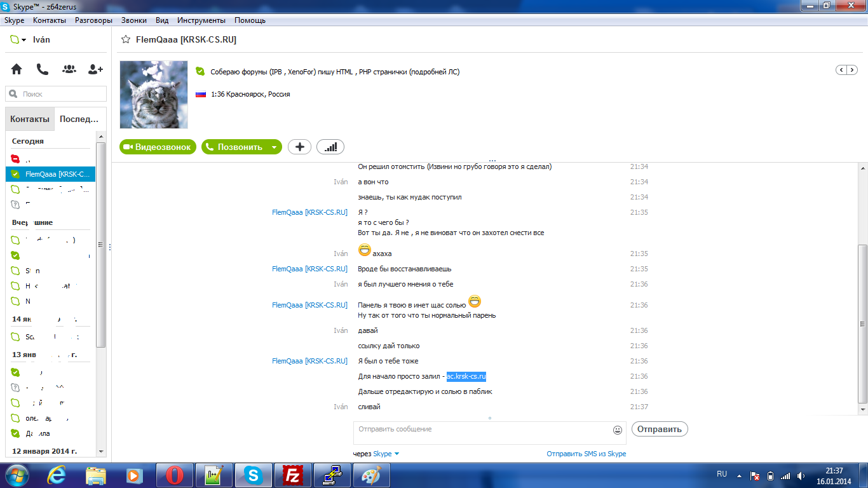Click the Russian flag next to Красноярск
Viewport: 868px width, 488px height.
click(x=201, y=94)
